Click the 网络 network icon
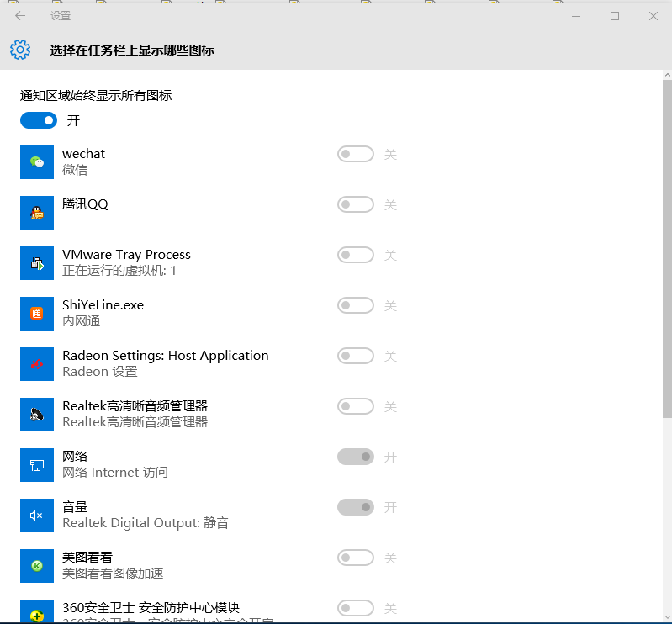This screenshot has width=672, height=624. [37, 465]
